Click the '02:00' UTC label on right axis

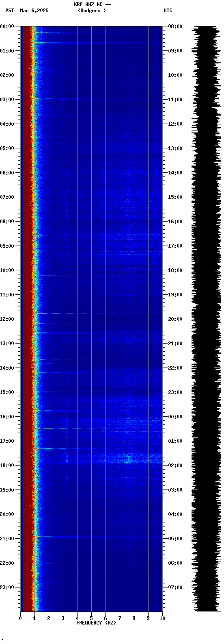pyautogui.click(x=175, y=466)
